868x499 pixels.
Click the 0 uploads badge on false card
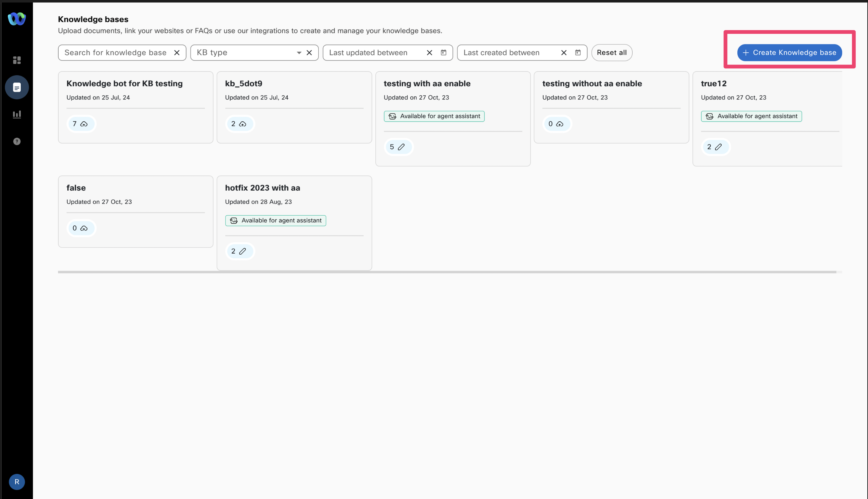tap(81, 228)
